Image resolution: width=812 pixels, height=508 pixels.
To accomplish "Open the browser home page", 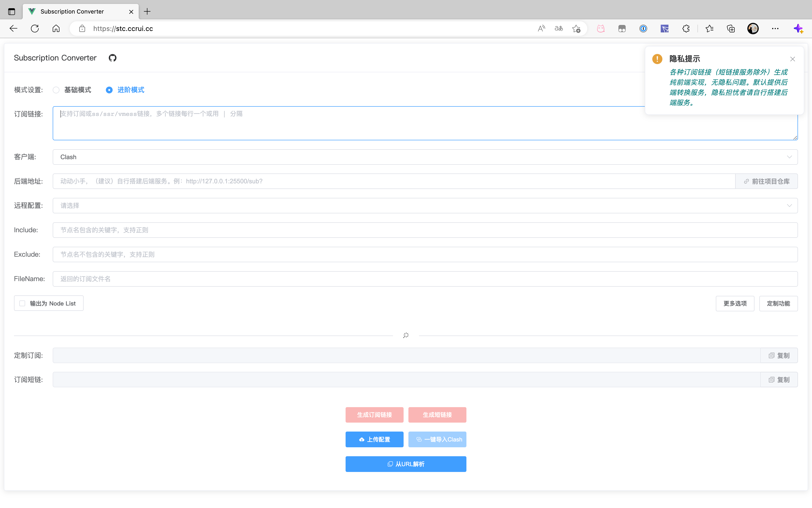I will 56,29.
